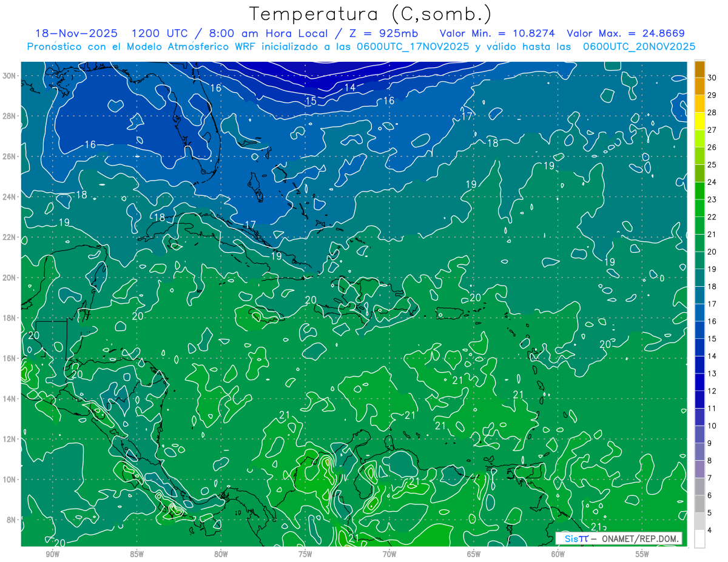Click the colorbar value label "17"
728x562 pixels.
712,304
